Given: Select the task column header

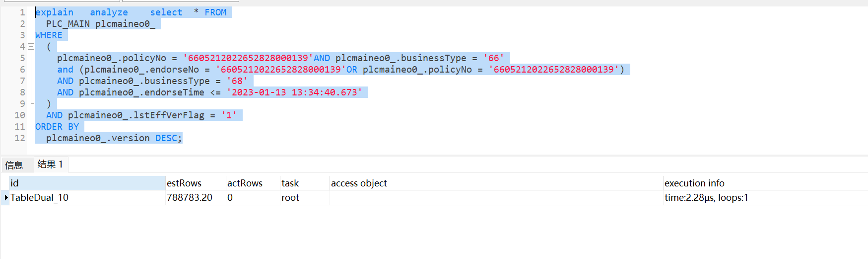Looking at the screenshot, I should pyautogui.click(x=304, y=183).
